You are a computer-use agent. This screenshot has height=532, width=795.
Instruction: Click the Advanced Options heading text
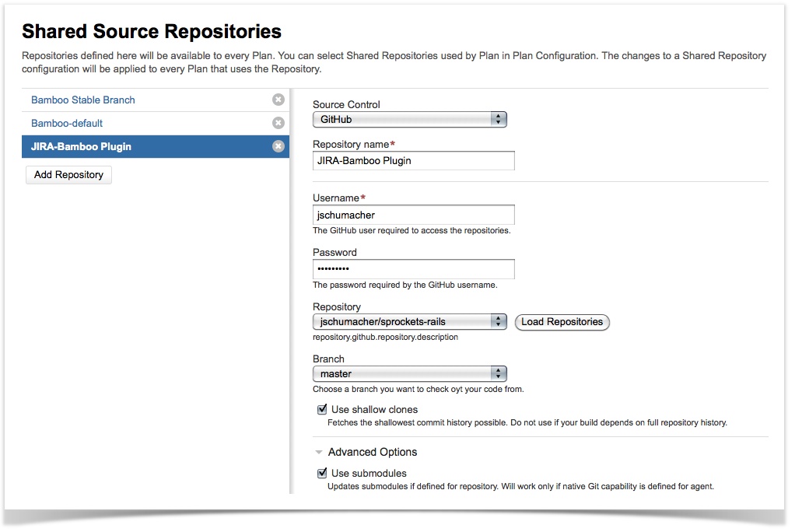(373, 452)
